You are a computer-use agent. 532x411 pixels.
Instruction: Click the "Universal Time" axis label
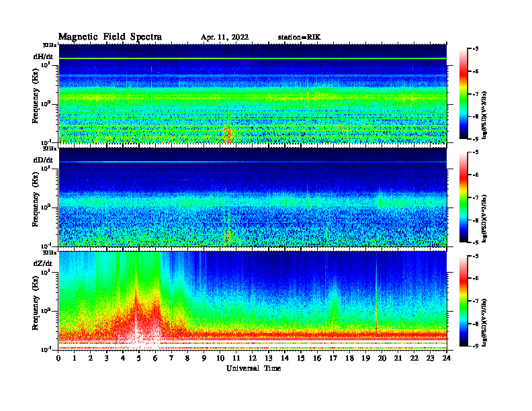pos(253,368)
